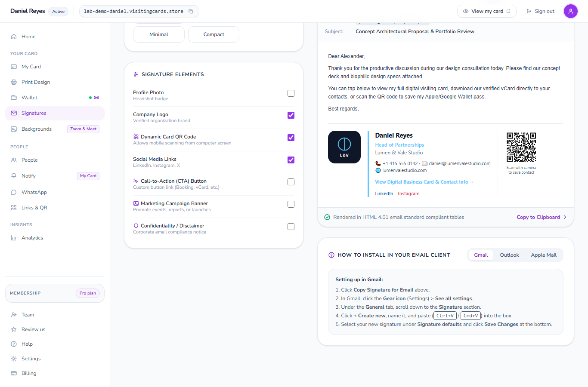Select the Compact layout button

point(214,34)
